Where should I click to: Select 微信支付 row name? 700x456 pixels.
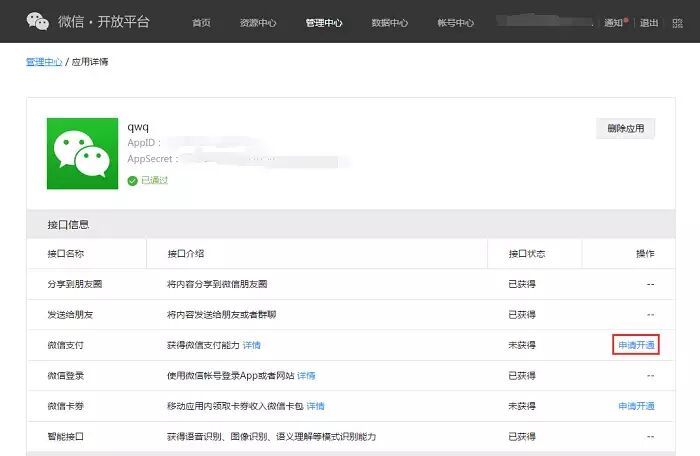[66, 345]
